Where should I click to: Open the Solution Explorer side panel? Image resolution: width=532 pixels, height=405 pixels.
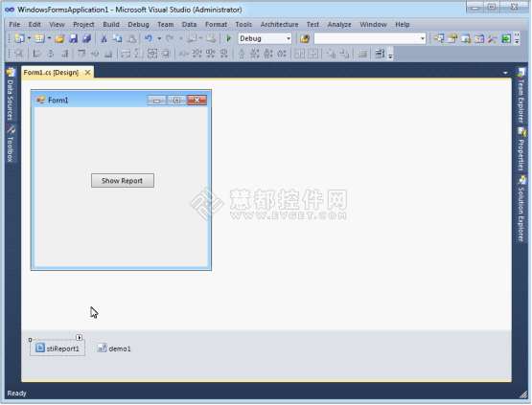click(520, 209)
